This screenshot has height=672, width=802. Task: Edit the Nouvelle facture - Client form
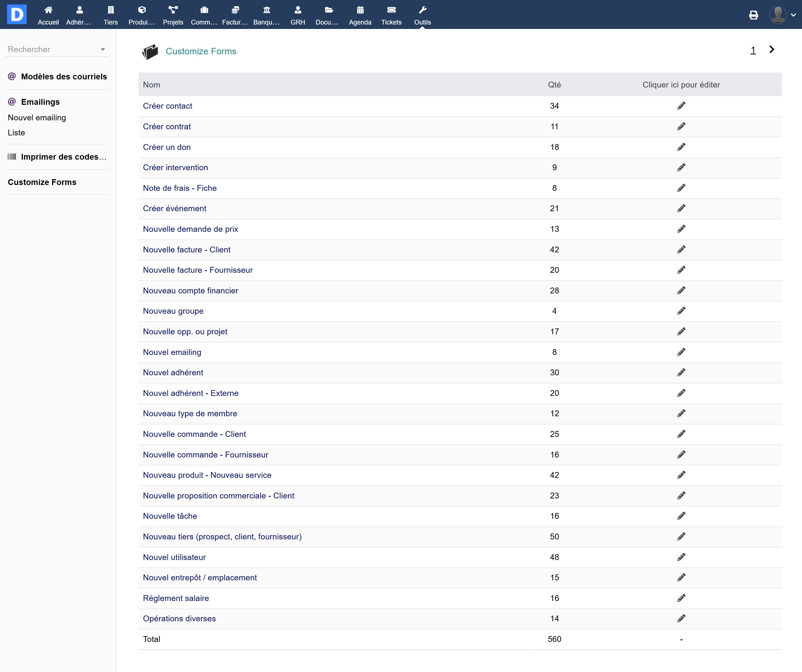681,249
